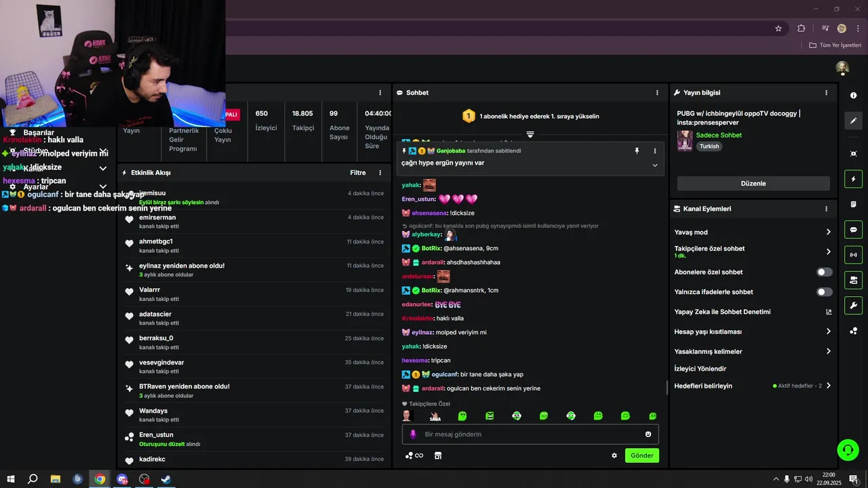Expand the Kanal sidebar section

[x=103, y=168]
